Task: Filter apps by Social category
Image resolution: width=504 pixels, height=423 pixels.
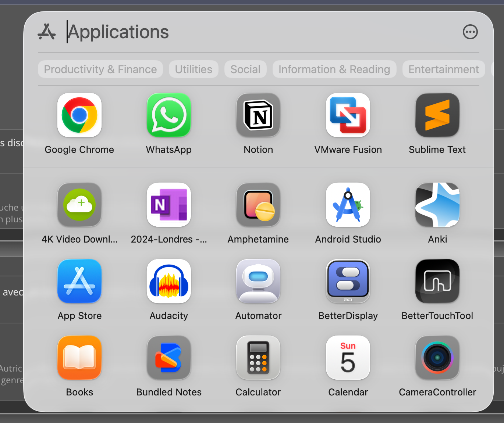Action: pos(245,69)
